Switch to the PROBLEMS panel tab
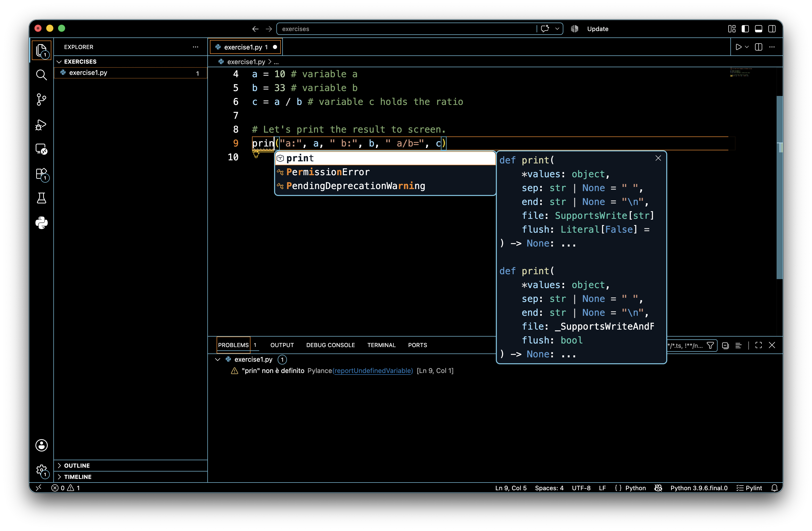The height and width of the screenshot is (531, 812). pyautogui.click(x=233, y=345)
